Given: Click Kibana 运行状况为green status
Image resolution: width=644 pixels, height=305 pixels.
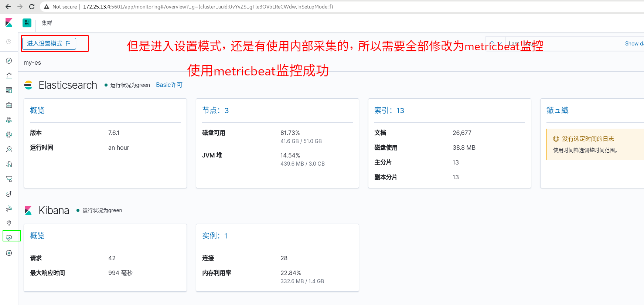Looking at the screenshot, I should pyautogui.click(x=102, y=210).
